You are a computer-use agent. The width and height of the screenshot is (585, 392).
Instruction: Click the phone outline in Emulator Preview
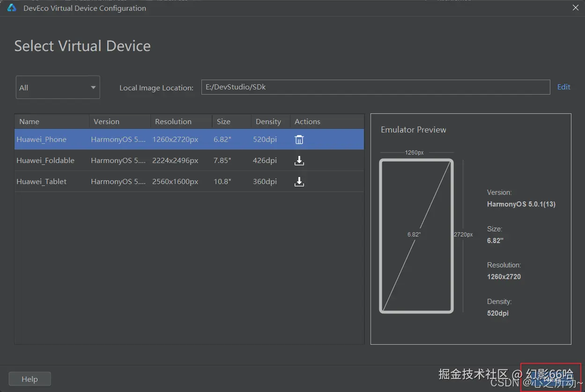point(416,236)
